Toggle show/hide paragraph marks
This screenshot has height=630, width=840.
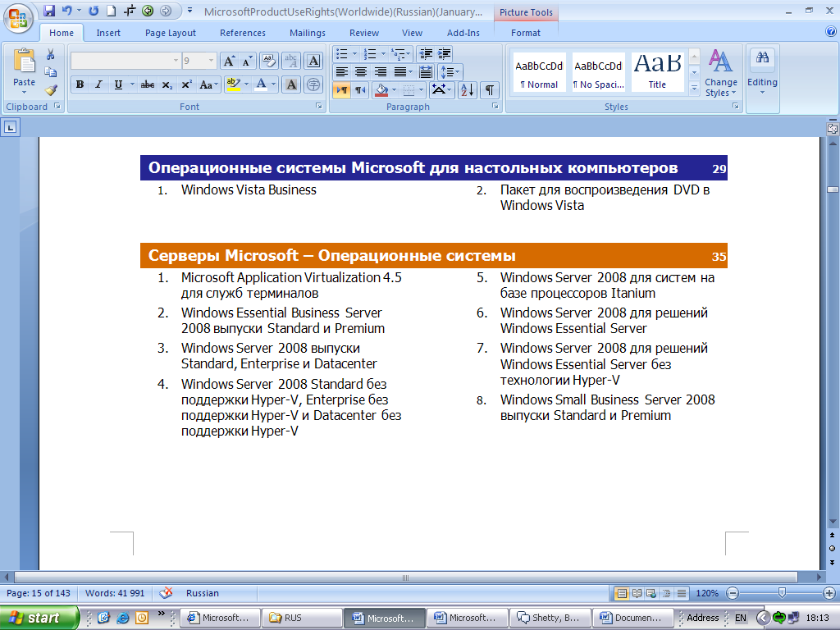coord(490,90)
